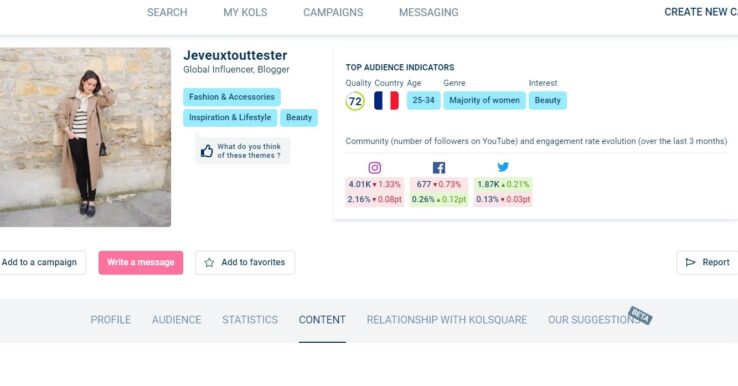This screenshot has width=738, height=386.
Task: Switch to the STATISTICS tab
Action: coord(250,320)
